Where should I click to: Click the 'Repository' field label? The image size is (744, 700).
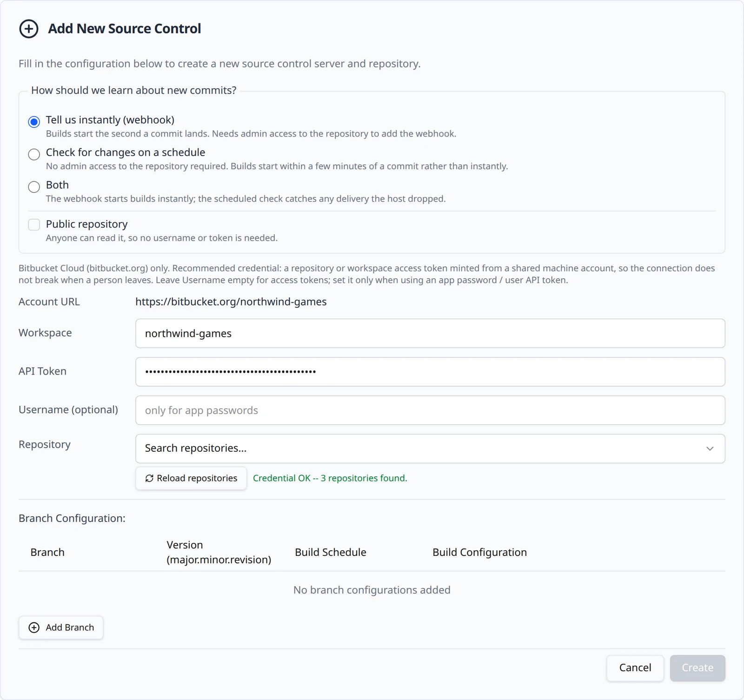pyautogui.click(x=45, y=444)
